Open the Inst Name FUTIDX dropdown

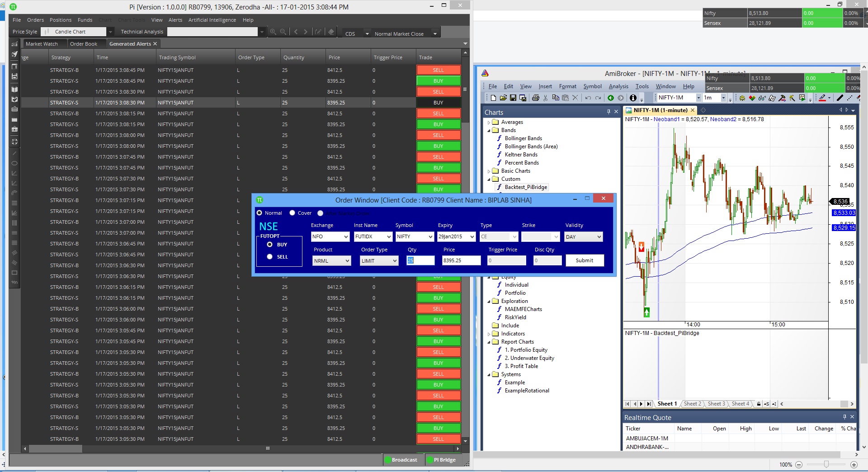click(373, 236)
